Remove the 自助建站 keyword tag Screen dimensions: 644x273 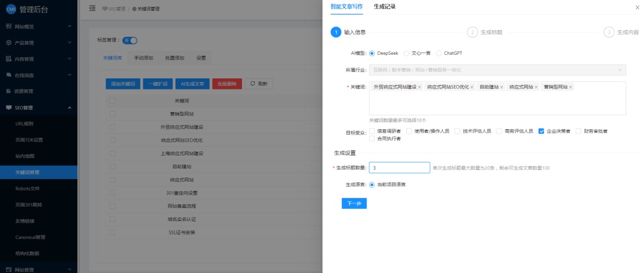[x=502, y=87]
